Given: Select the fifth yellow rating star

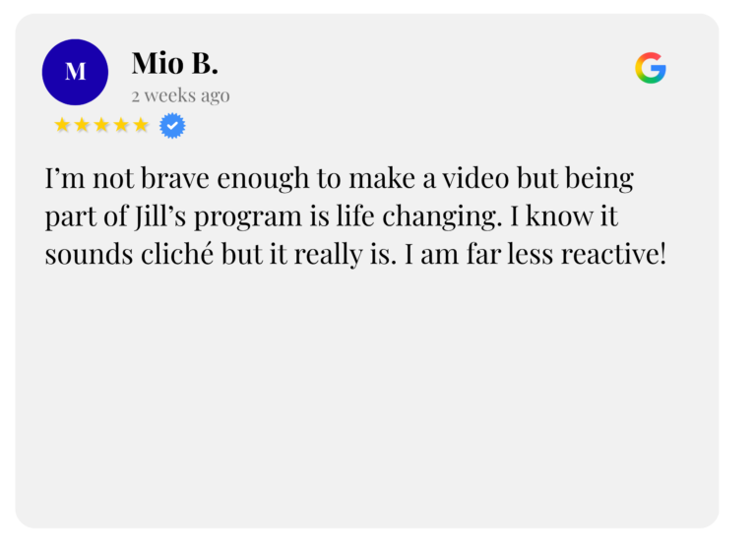Looking at the screenshot, I should [x=141, y=125].
